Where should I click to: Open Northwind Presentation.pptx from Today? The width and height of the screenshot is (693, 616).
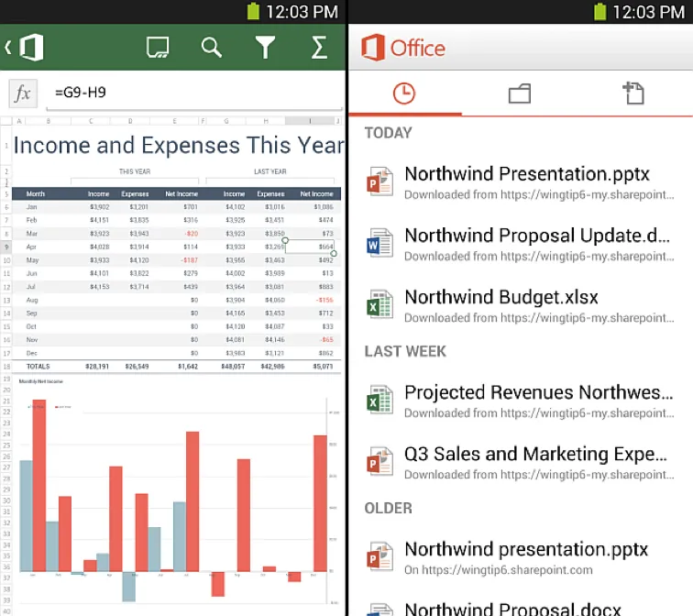pos(526,181)
